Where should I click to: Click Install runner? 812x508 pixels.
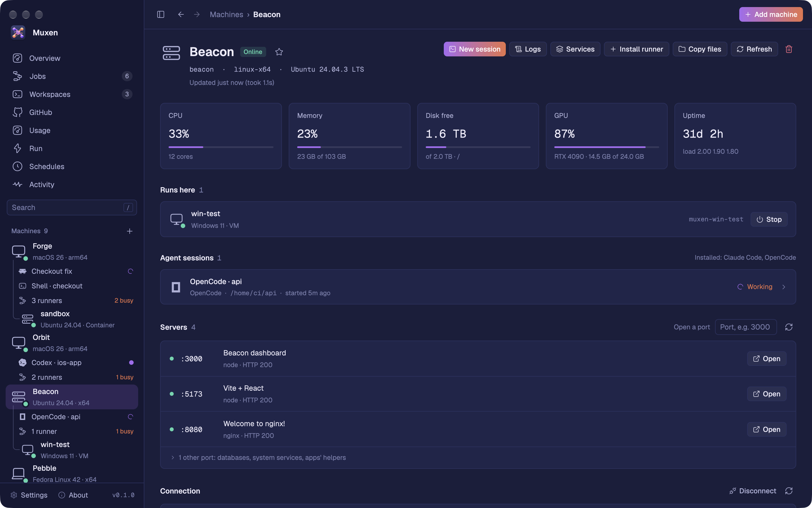tap(636, 49)
